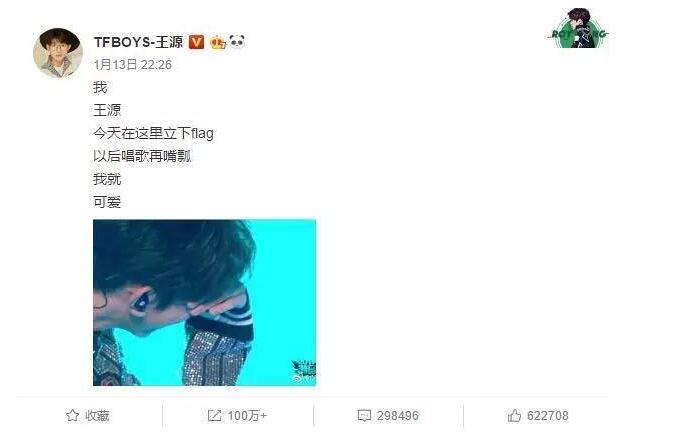679x440 pixels.
Task: Click the 可爱 text line
Action: point(107,202)
